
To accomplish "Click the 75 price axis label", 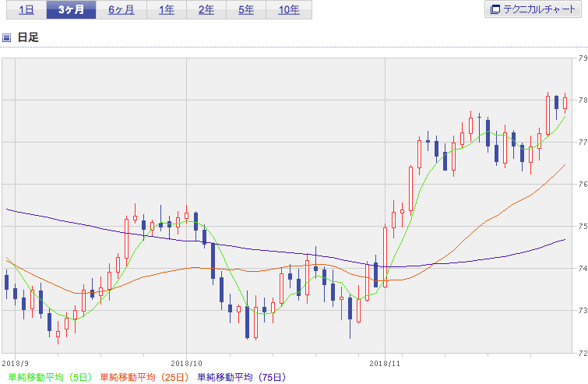I will click(x=583, y=226).
